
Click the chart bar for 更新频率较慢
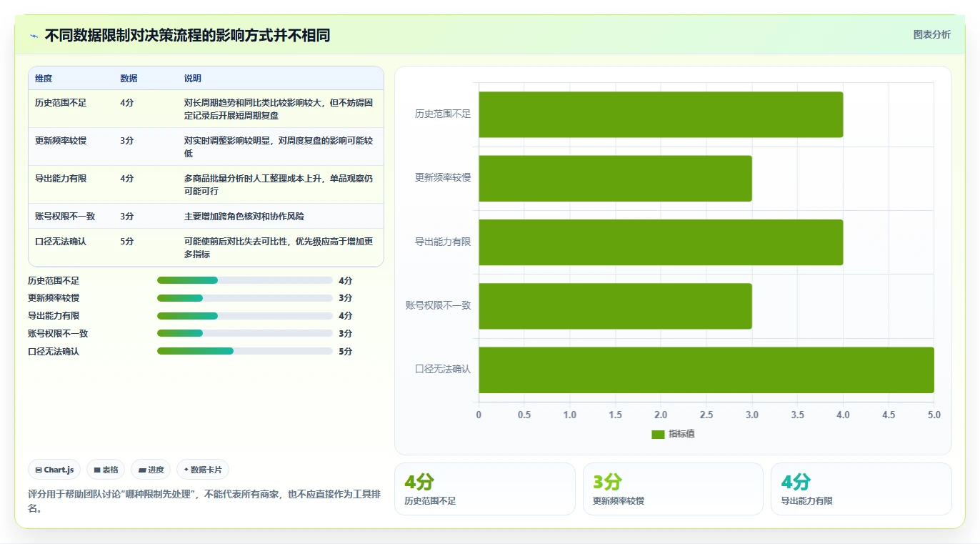(x=615, y=178)
